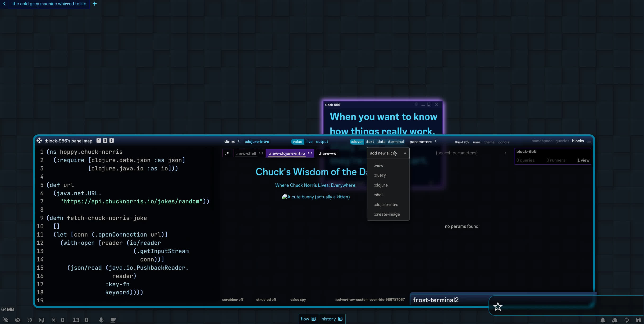Screen dimensions: 644x324
Task: Click the plus icon to add tab
Action: point(95,4)
